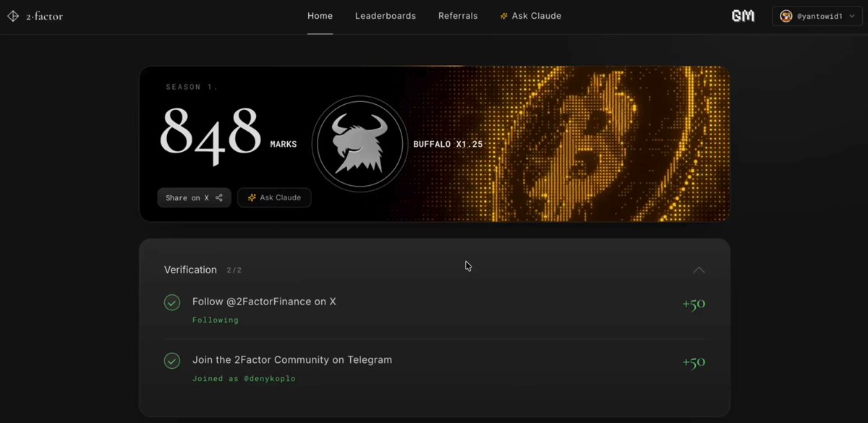Click the 2·factor logo

[35, 16]
